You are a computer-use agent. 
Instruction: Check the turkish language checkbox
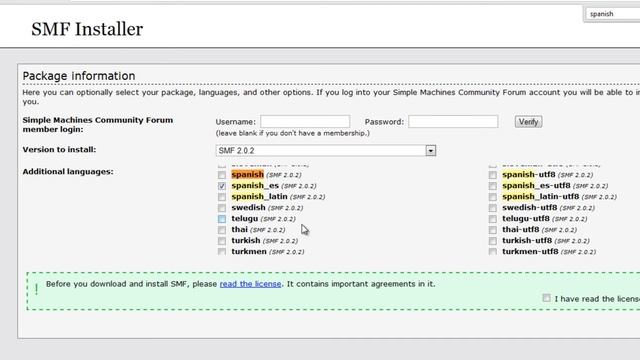(x=222, y=241)
